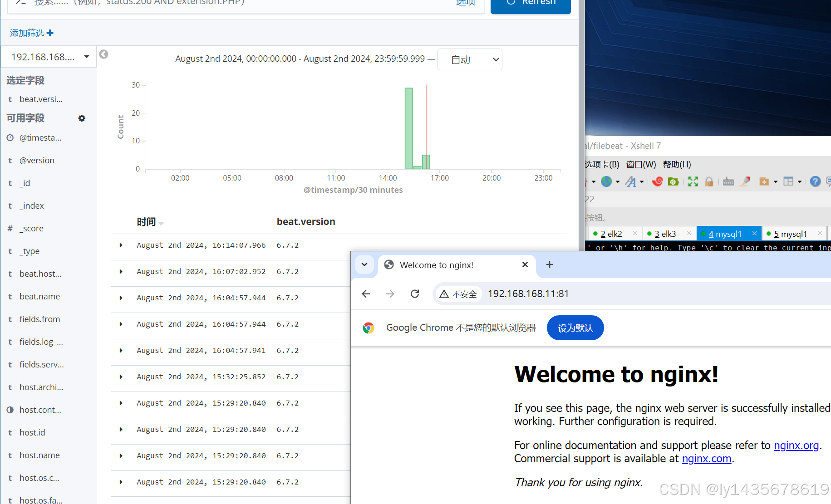Image resolution: width=831 pixels, height=504 pixels.
Task: Expand the 15:32:25.852 log entry row
Action: (121, 377)
